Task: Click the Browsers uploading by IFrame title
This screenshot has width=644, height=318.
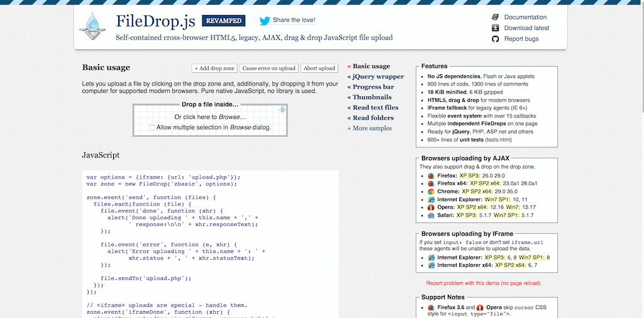Action: [x=467, y=234]
